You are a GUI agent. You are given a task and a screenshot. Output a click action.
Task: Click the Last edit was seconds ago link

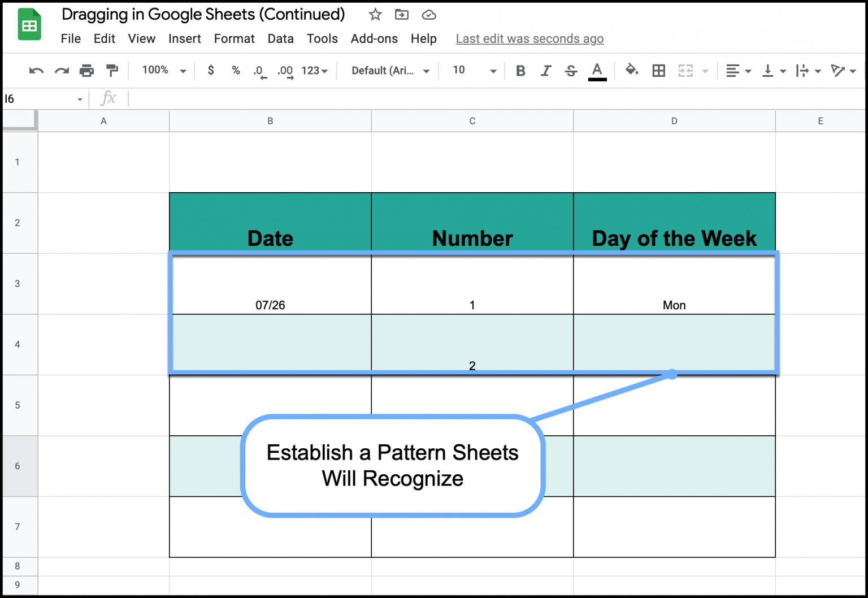[x=530, y=38]
